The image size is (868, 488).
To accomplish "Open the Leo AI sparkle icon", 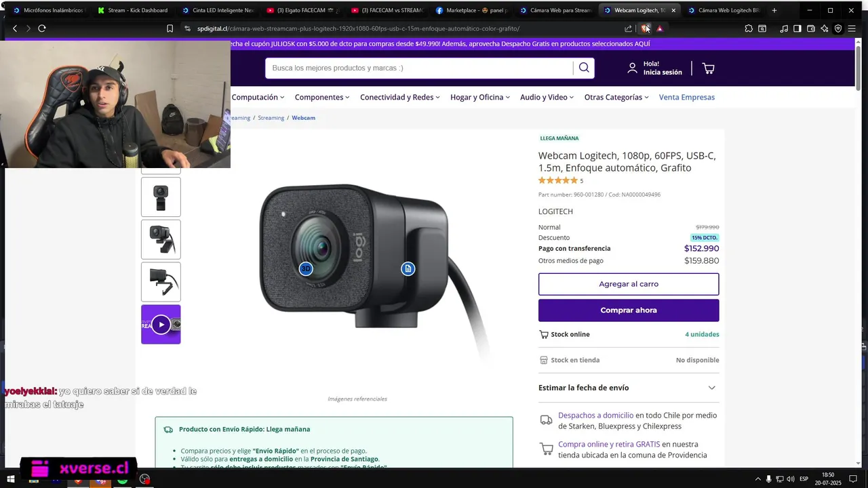I will click(x=825, y=28).
